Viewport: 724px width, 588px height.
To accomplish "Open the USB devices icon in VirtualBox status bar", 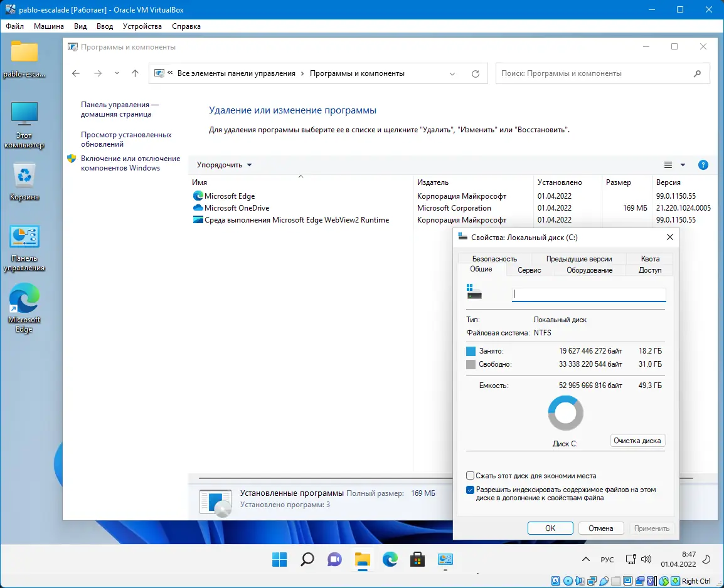I will (x=603, y=580).
